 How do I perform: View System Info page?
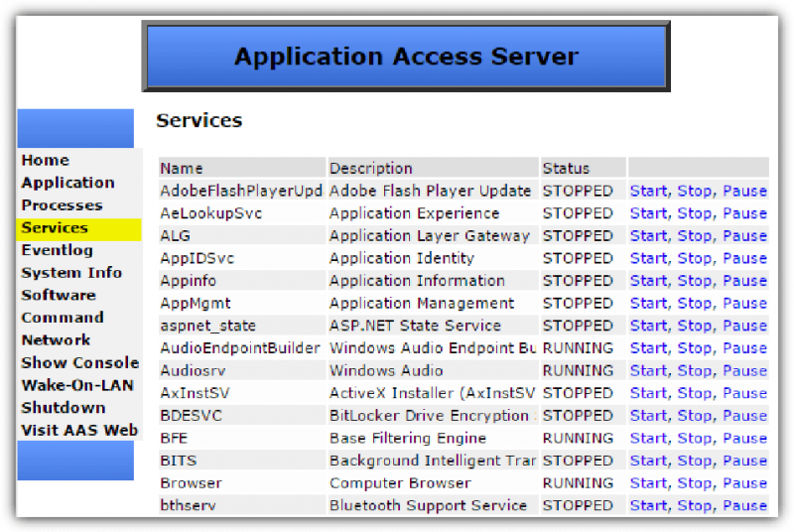(x=71, y=273)
